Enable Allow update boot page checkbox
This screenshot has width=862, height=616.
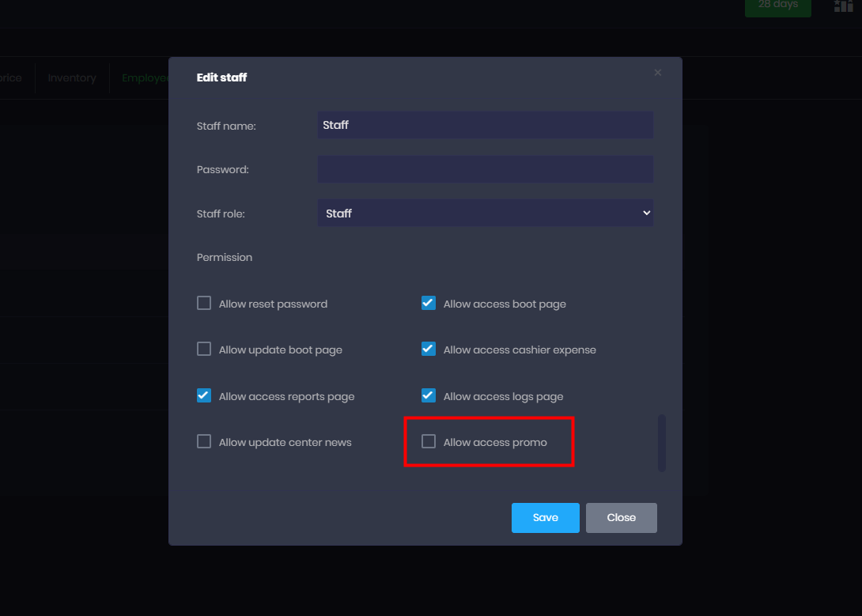[x=204, y=350]
